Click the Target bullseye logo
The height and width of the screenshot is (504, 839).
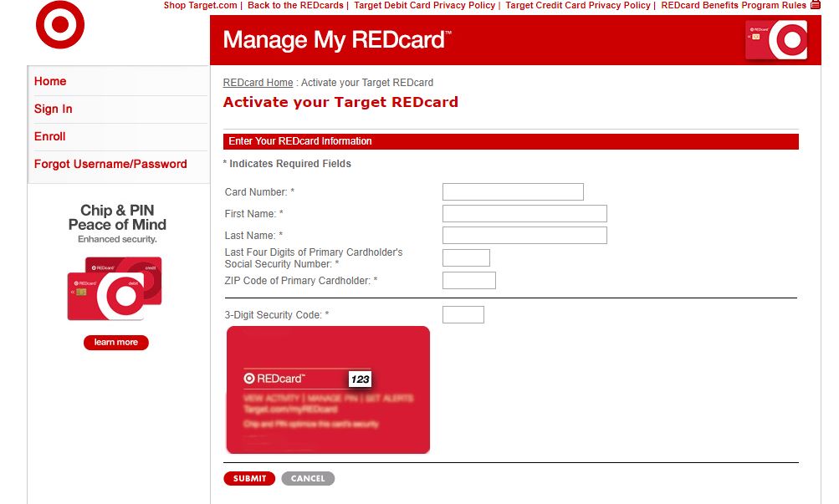coord(60,24)
